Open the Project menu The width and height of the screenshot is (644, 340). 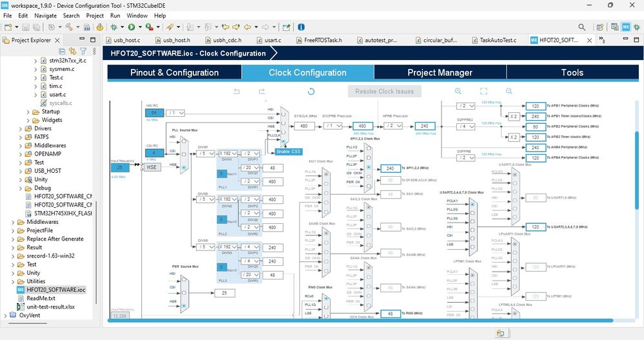[95, 15]
